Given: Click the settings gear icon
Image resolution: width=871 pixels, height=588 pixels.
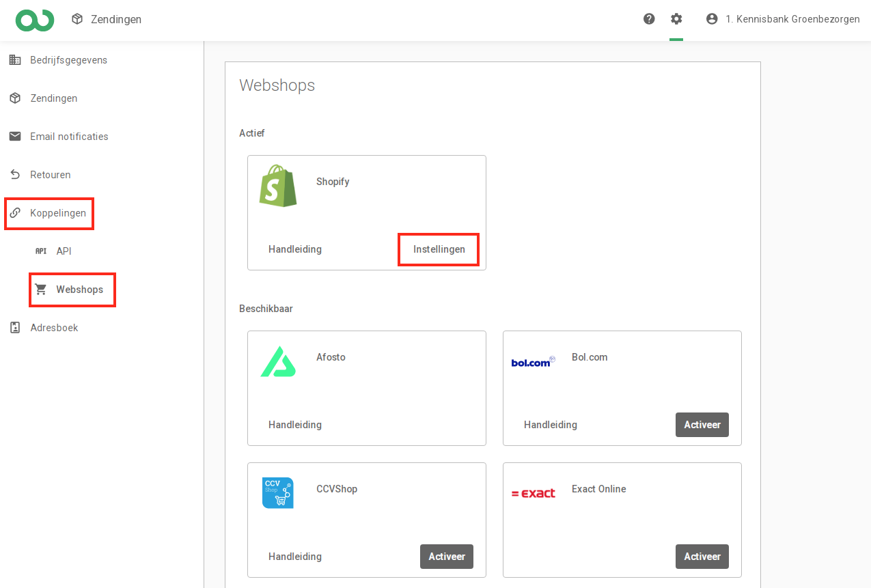Looking at the screenshot, I should 676,19.
